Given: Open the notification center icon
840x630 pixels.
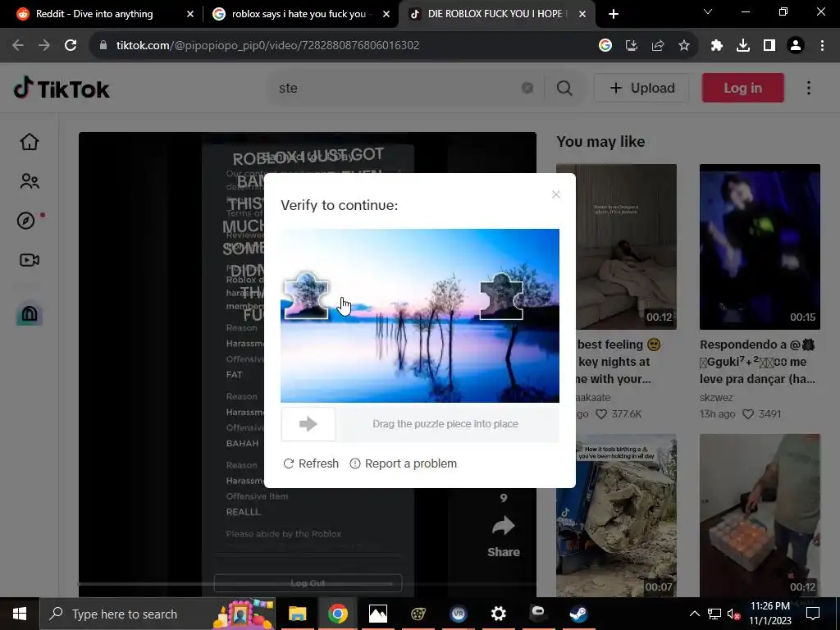Looking at the screenshot, I should pos(813,614).
